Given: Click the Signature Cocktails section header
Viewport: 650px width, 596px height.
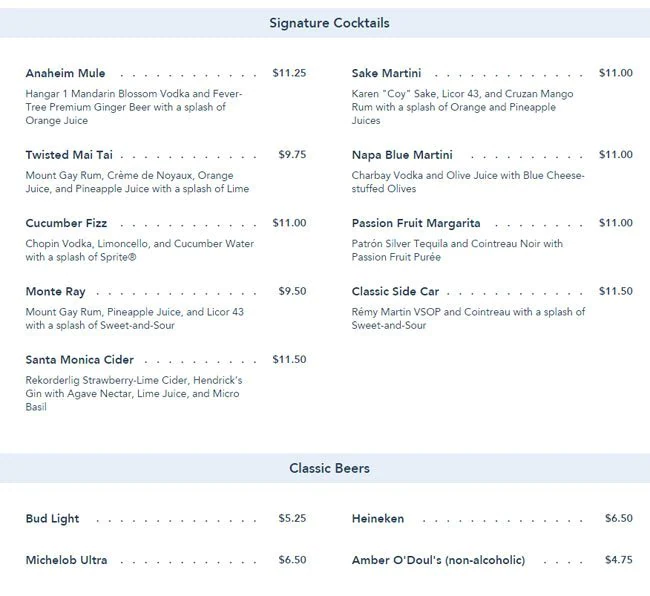Looking at the screenshot, I should [329, 23].
